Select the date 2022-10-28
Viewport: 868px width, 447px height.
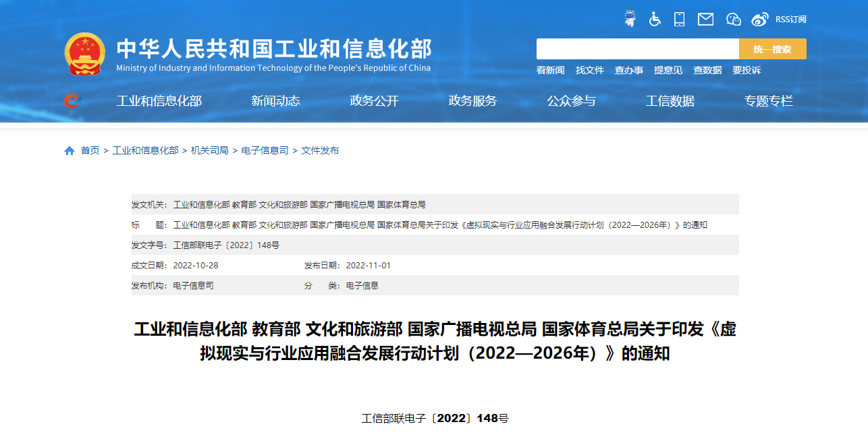coord(196,266)
